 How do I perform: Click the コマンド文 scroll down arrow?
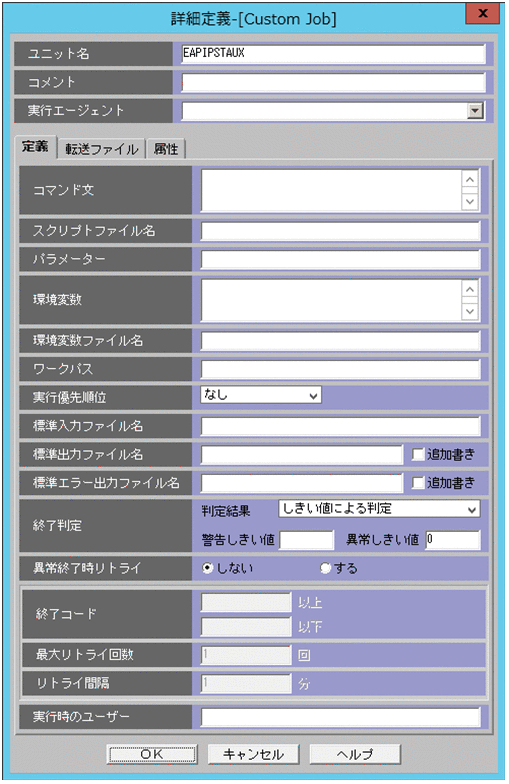470,201
